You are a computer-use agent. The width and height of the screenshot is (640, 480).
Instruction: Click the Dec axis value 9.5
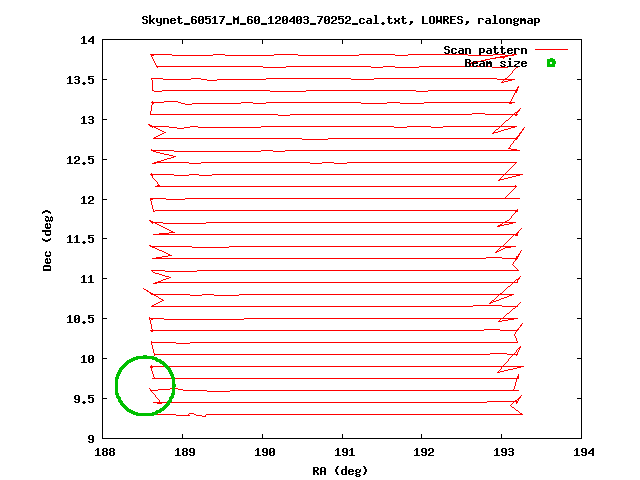click(x=84, y=399)
